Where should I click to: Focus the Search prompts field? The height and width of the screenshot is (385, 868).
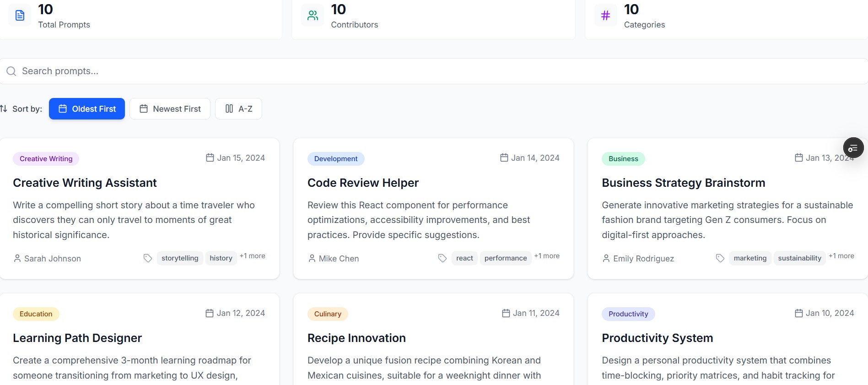[434, 71]
